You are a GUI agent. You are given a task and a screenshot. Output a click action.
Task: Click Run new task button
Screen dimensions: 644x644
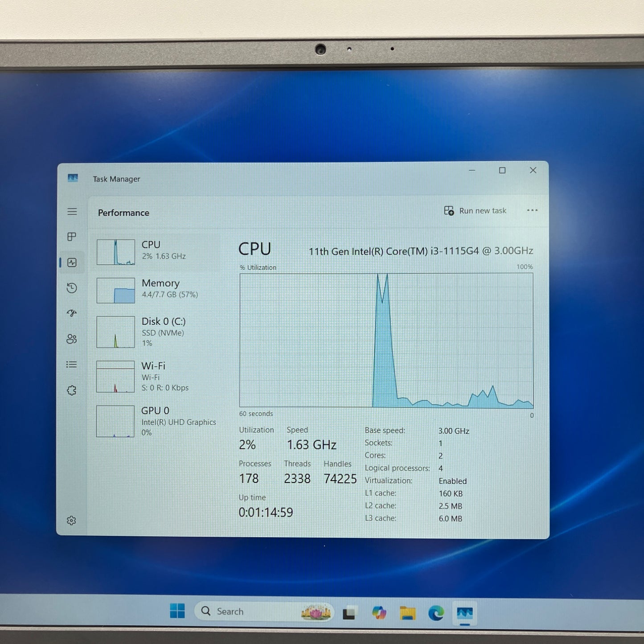475,210
